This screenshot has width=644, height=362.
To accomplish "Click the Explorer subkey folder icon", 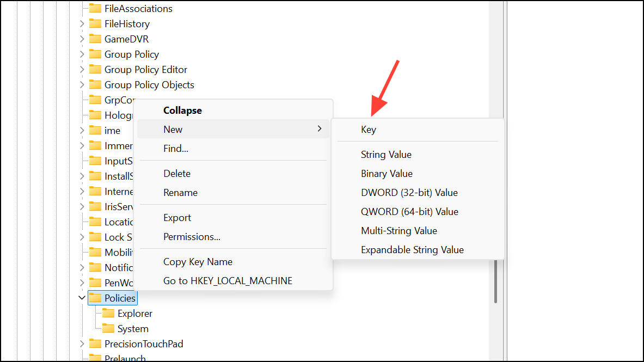I will point(108,313).
